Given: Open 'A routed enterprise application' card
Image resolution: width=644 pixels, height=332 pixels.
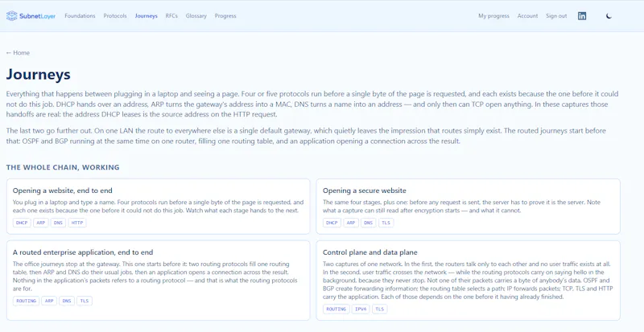Looking at the screenshot, I should click(x=158, y=281).
